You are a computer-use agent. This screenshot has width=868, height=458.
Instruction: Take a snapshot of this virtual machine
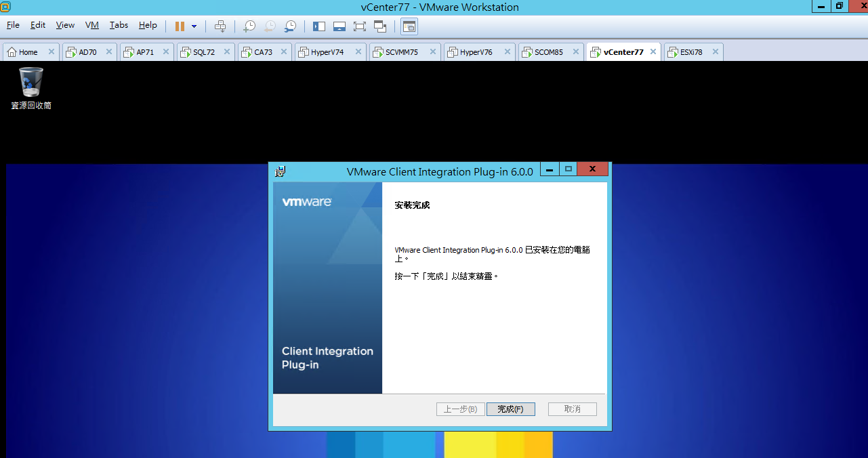point(249,26)
